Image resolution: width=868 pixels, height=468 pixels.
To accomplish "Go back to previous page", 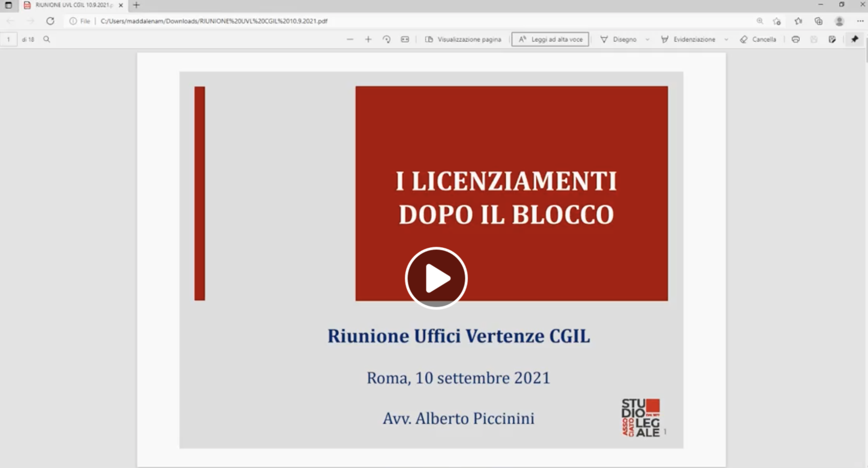I will [x=10, y=21].
